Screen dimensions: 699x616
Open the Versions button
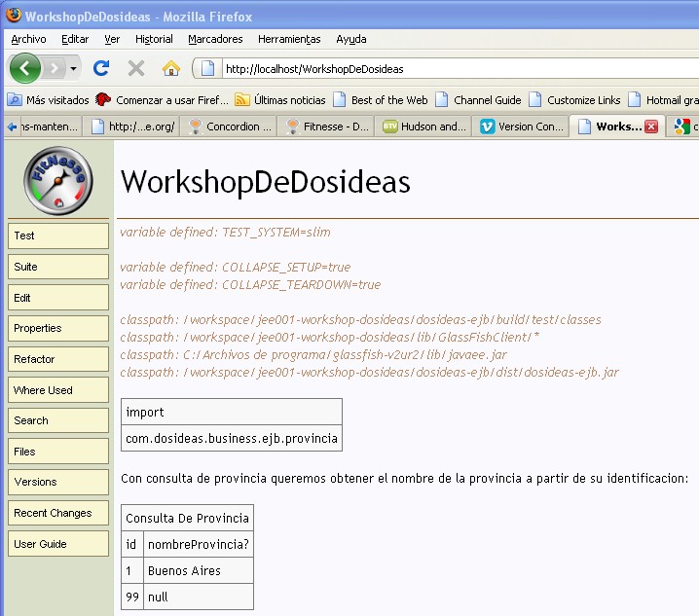pos(58,482)
